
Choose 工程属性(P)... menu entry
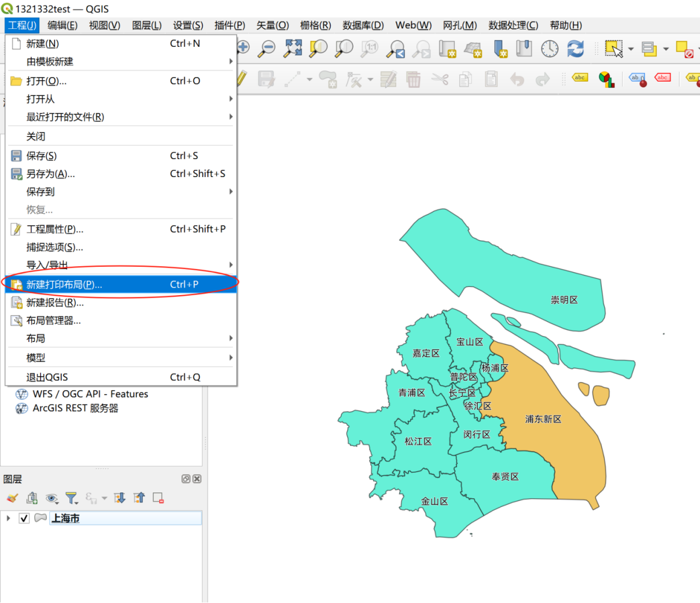(121, 229)
